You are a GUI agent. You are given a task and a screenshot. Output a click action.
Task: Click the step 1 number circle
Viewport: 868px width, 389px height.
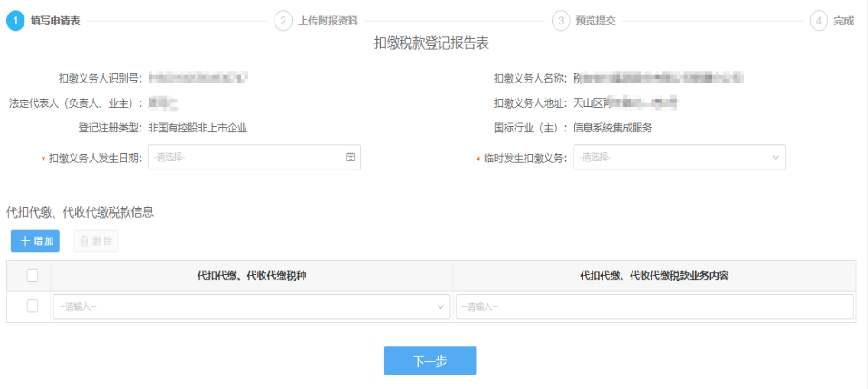point(15,21)
